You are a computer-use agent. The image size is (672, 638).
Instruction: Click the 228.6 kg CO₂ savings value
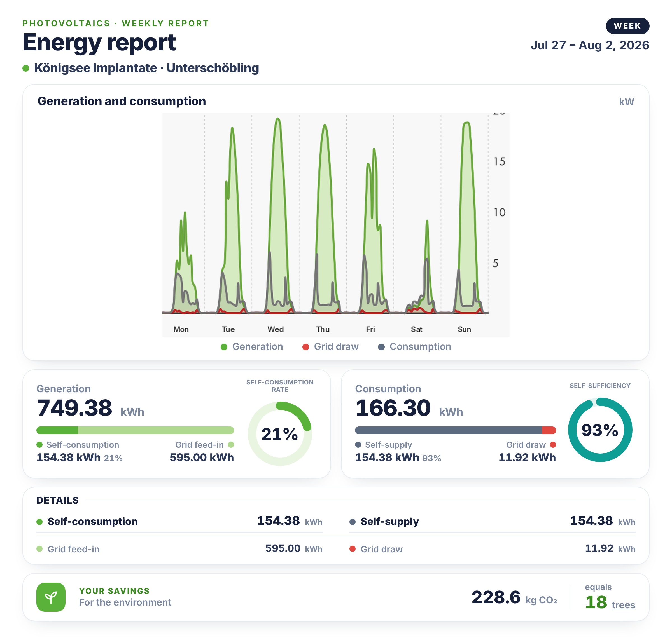[514, 597]
